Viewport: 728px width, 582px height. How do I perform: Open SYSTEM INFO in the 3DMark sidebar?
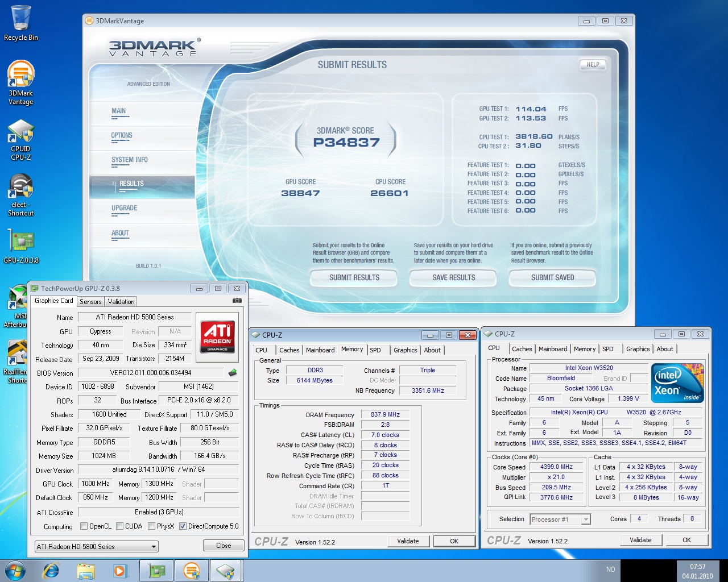(130, 160)
